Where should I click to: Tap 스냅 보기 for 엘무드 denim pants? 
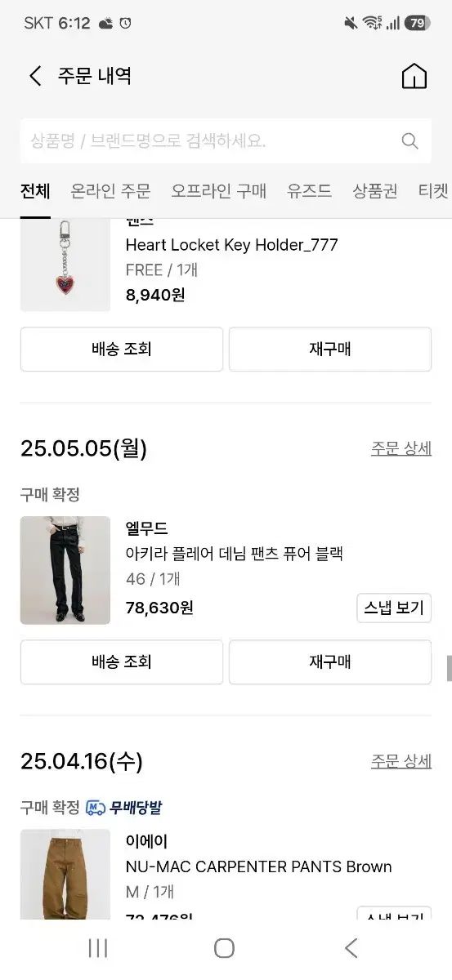tap(394, 608)
